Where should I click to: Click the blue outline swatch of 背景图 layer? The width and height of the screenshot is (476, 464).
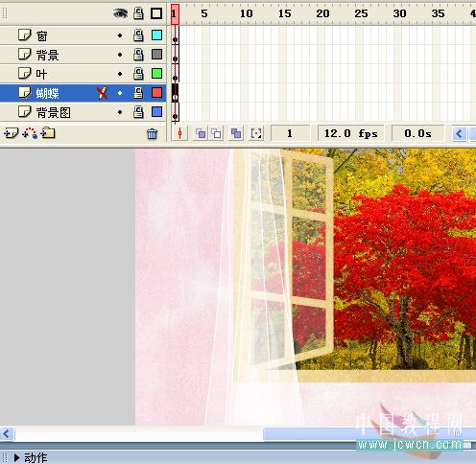(x=156, y=112)
